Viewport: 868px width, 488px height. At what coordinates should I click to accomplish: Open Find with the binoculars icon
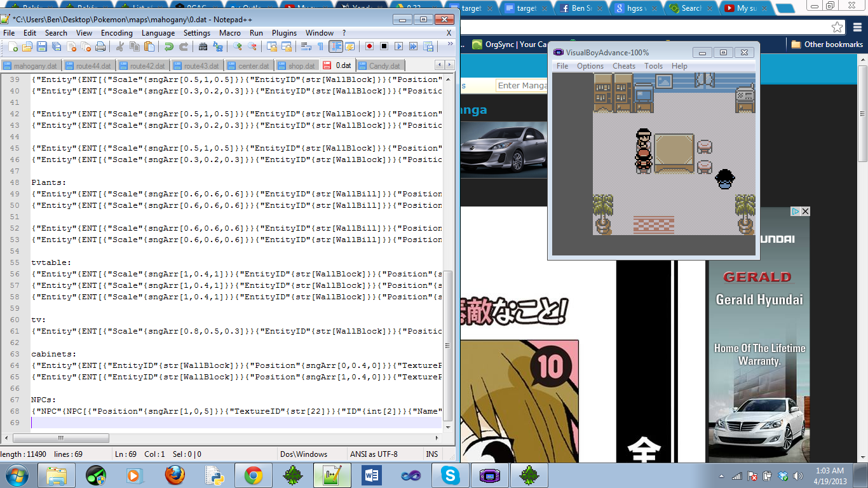(x=203, y=46)
